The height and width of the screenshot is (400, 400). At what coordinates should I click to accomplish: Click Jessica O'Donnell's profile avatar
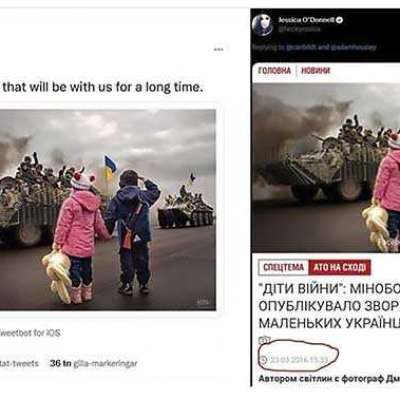click(263, 25)
